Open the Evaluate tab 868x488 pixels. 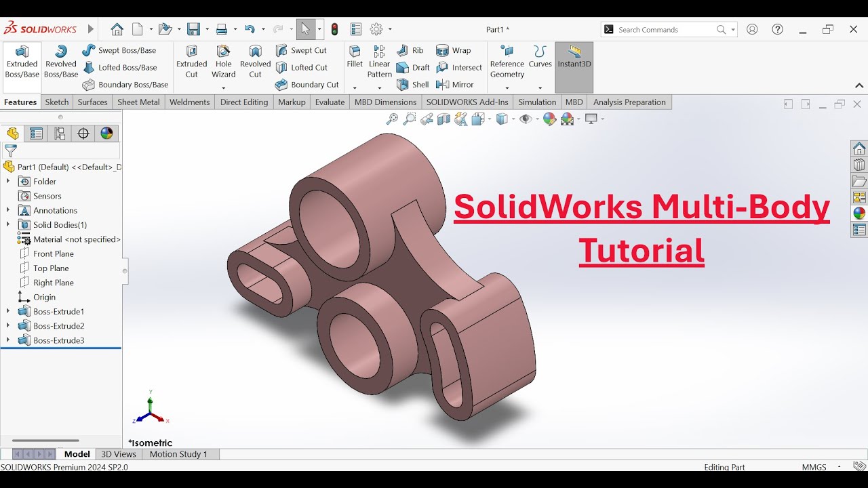pyautogui.click(x=330, y=102)
